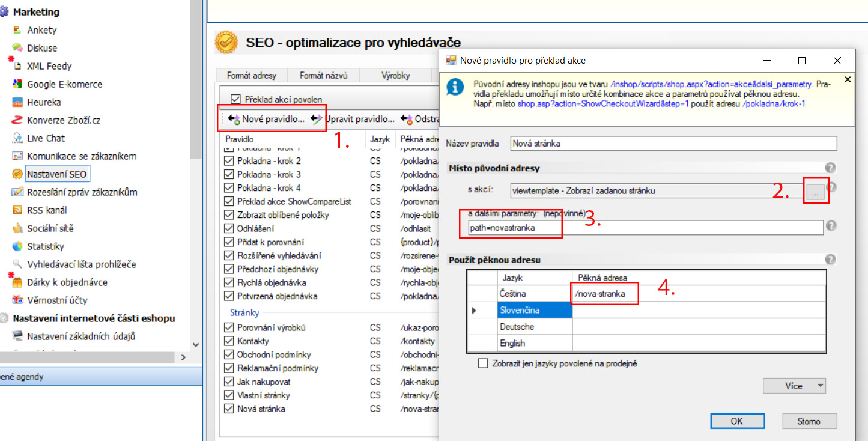Click the Věrnostní účty icon
This screenshot has height=441, width=868.
17,300
